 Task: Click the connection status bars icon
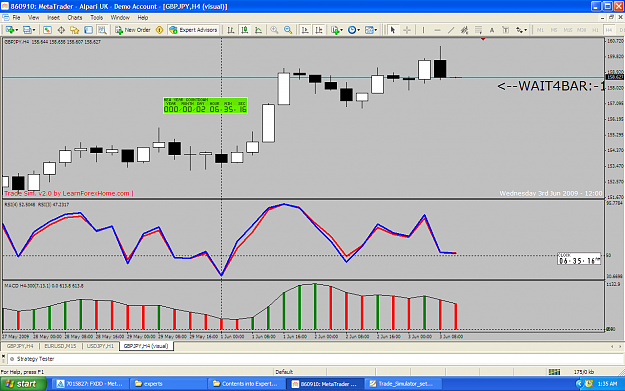click(x=554, y=372)
